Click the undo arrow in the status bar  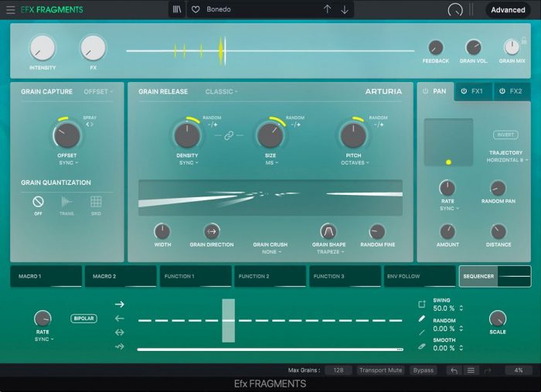[454, 370]
